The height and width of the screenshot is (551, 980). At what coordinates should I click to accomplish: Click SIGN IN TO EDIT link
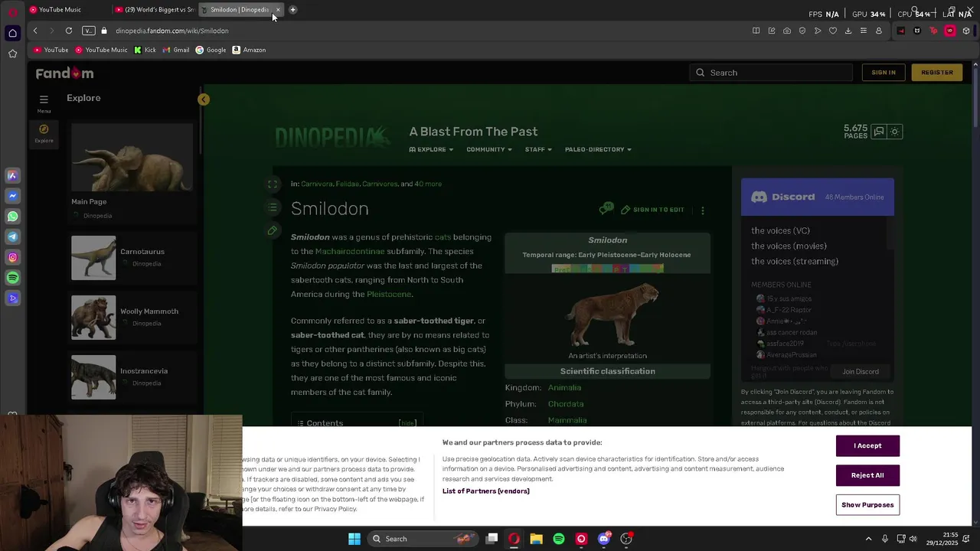point(653,210)
